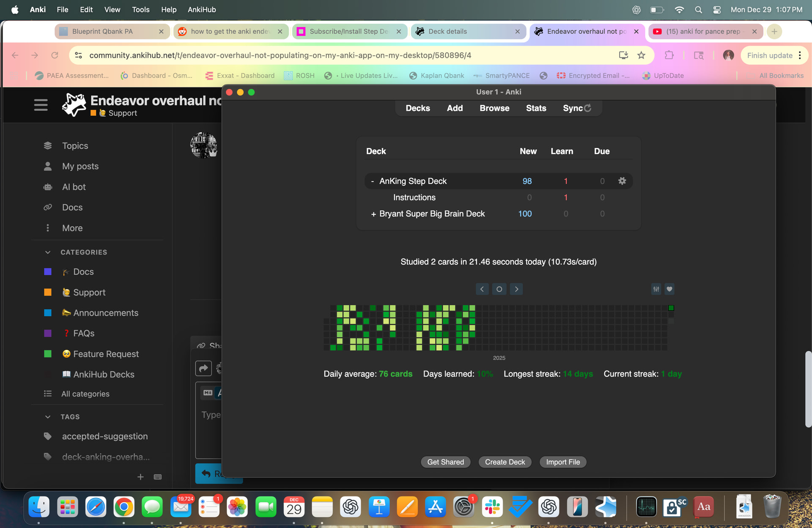812x528 pixels.
Task: Open Chrome from the Dock
Action: 124,506
